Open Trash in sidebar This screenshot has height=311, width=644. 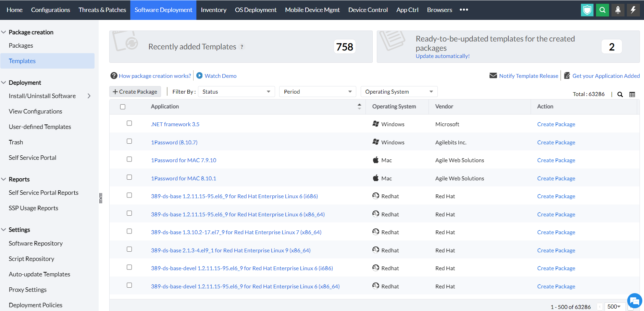pos(16,142)
